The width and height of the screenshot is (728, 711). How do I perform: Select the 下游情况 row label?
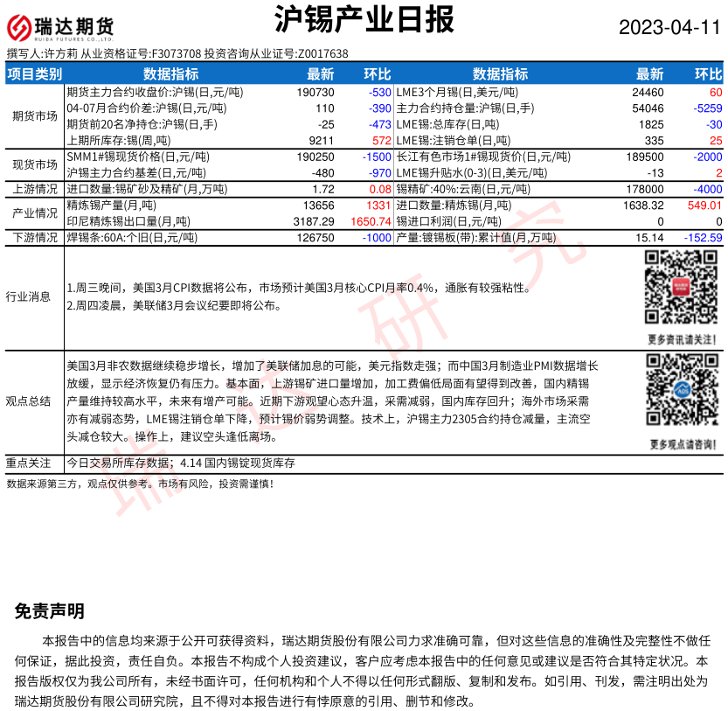coord(35,238)
